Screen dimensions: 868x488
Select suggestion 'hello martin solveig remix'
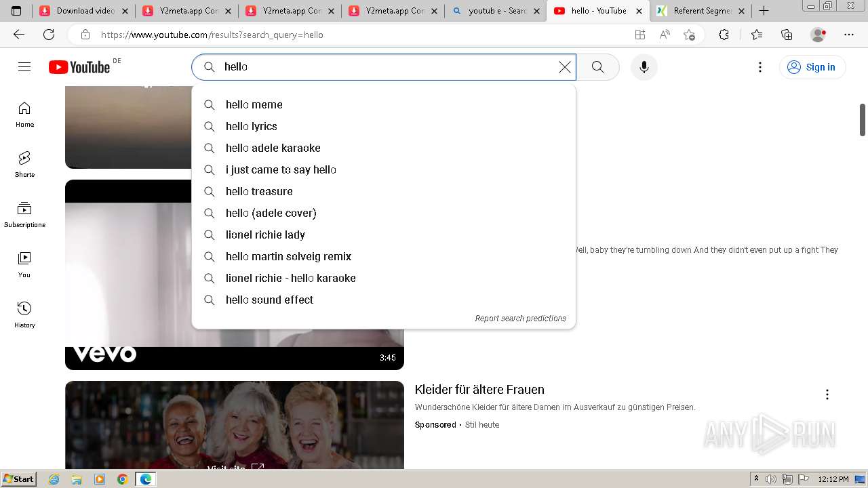click(x=384, y=256)
